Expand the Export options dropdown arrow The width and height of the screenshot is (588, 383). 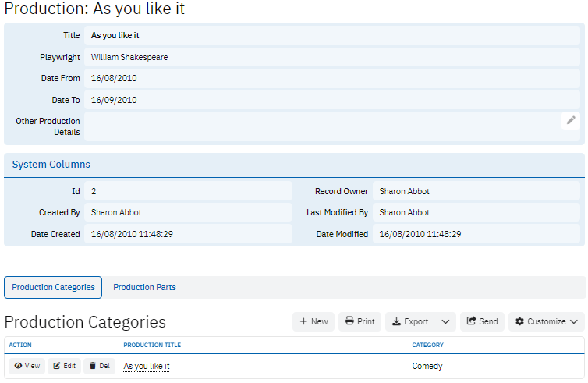(x=445, y=321)
